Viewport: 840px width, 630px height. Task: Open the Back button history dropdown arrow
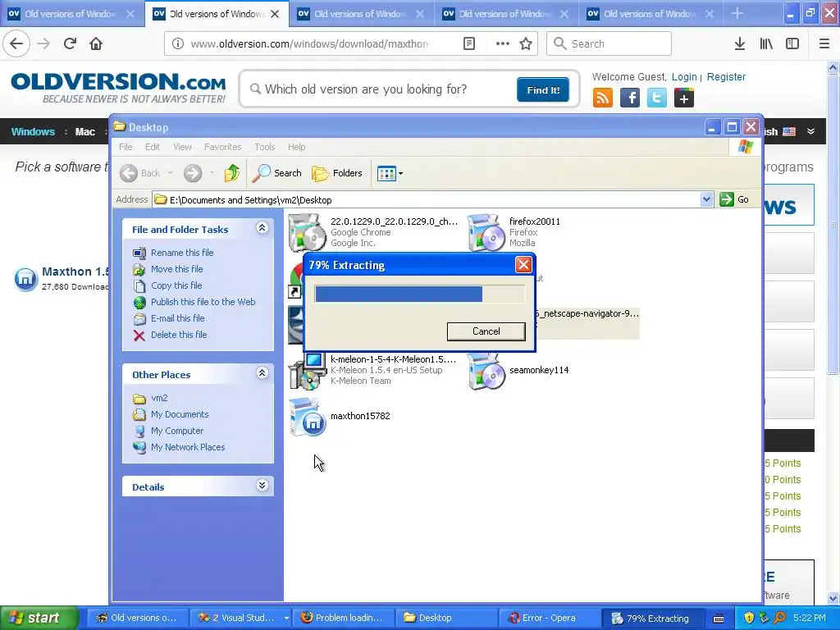point(170,173)
